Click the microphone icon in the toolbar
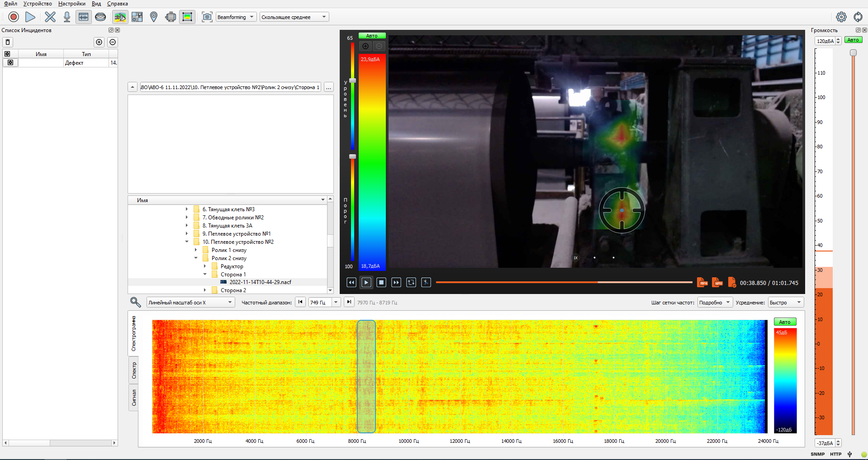868x460 pixels. [67, 17]
